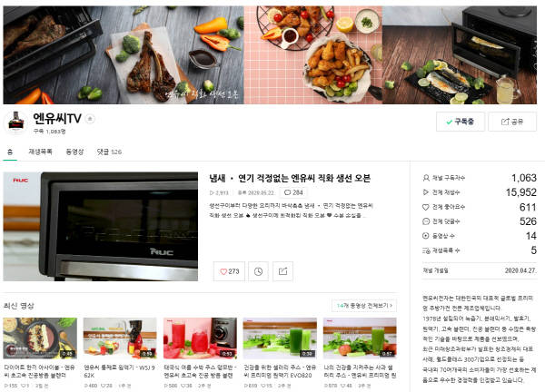Screen dimensions: 545x392
Task: Click the share icon below featured video
Action: pos(282,271)
